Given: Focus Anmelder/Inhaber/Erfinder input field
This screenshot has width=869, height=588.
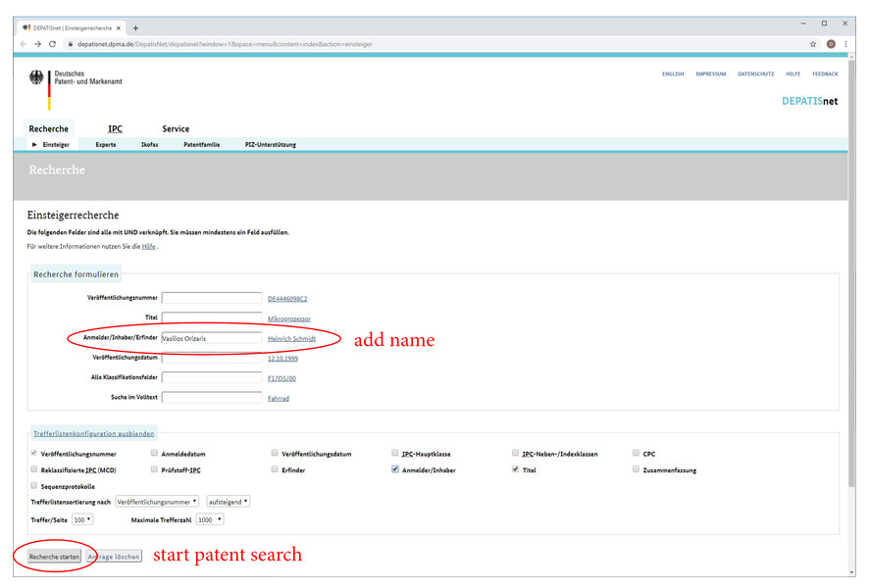Looking at the screenshot, I should click(212, 338).
